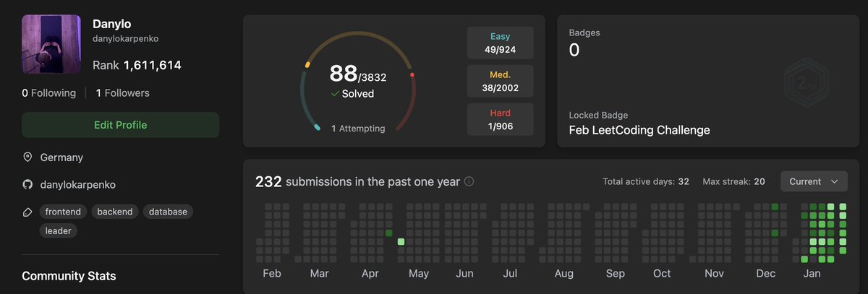This screenshot has height=294, width=868.
Task: Select the frontend skill tag
Action: [63, 212]
